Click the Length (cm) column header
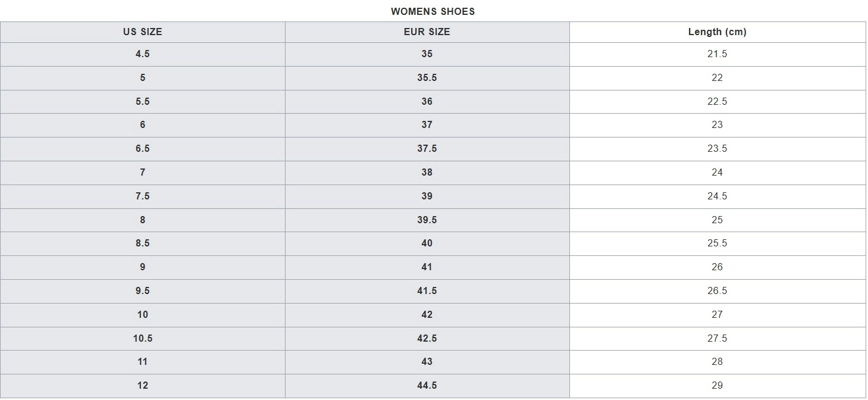Screen dimensions: 868x400 pos(717,32)
